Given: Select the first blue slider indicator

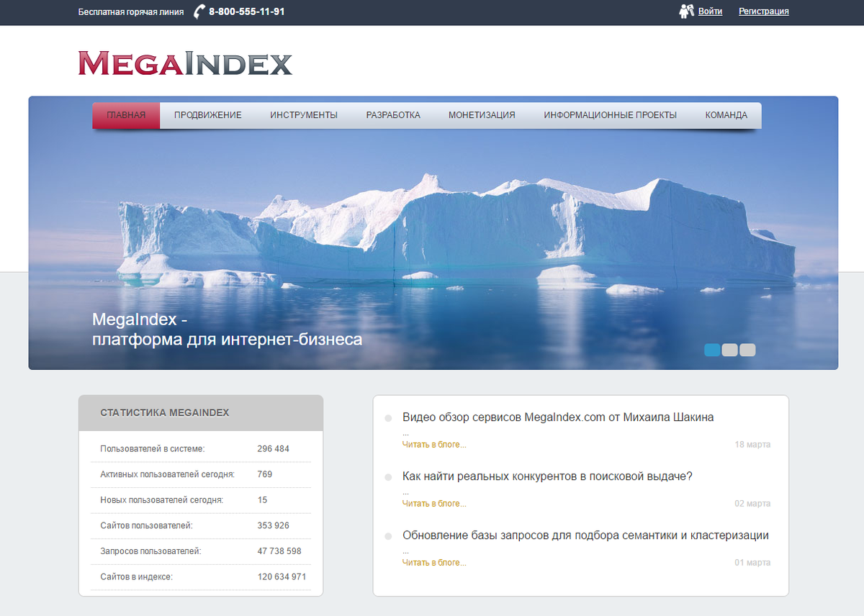Looking at the screenshot, I should 712,350.
